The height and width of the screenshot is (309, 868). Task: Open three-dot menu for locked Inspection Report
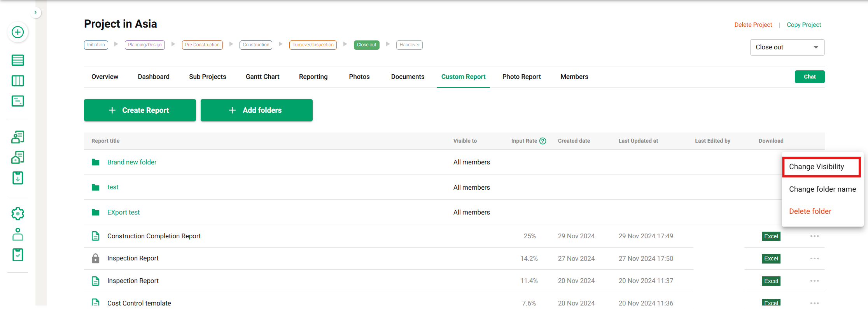point(814,258)
